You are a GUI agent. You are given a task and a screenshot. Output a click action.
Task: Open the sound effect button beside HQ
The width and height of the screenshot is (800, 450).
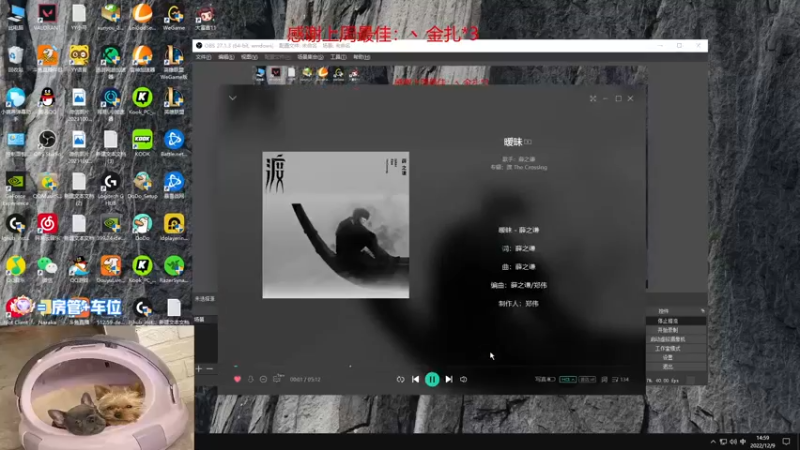pyautogui.click(x=587, y=379)
